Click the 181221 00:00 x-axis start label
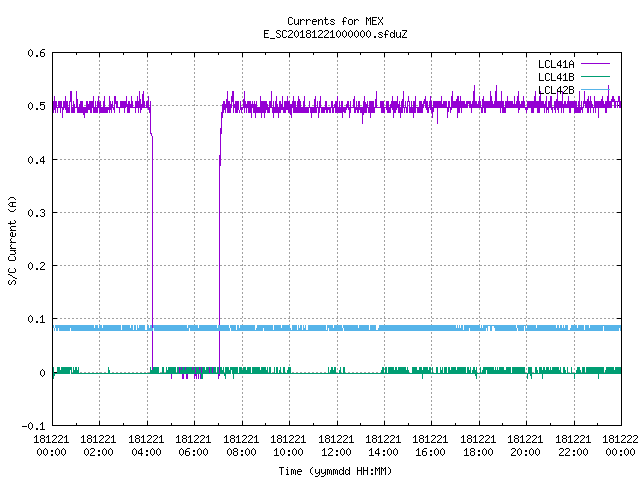The height and width of the screenshot is (480, 640). (51, 446)
